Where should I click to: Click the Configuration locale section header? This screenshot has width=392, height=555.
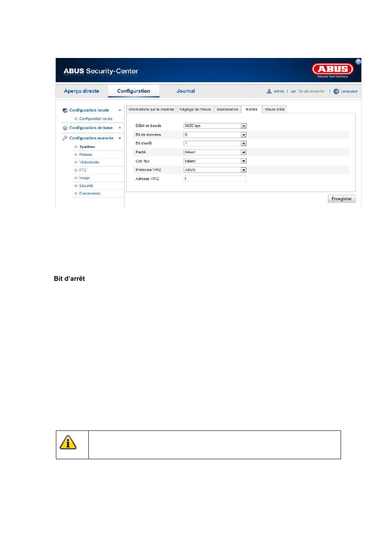pyautogui.click(x=89, y=110)
